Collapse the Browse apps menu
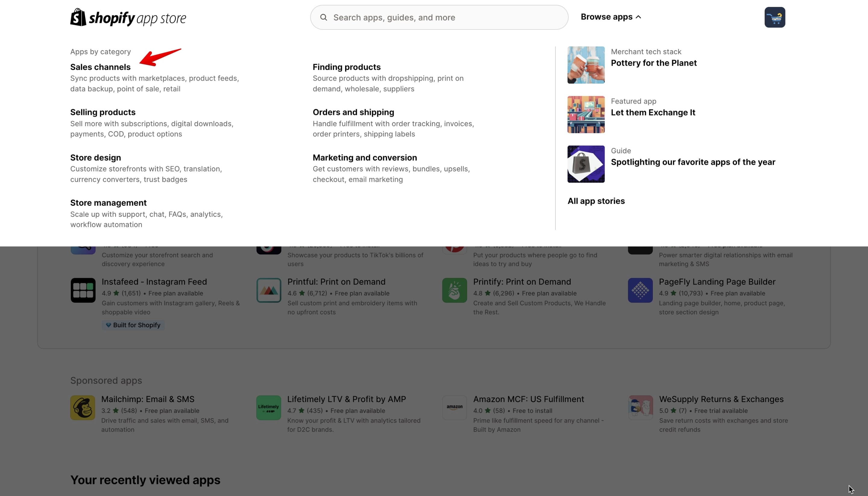The height and width of the screenshot is (496, 868). (x=611, y=17)
